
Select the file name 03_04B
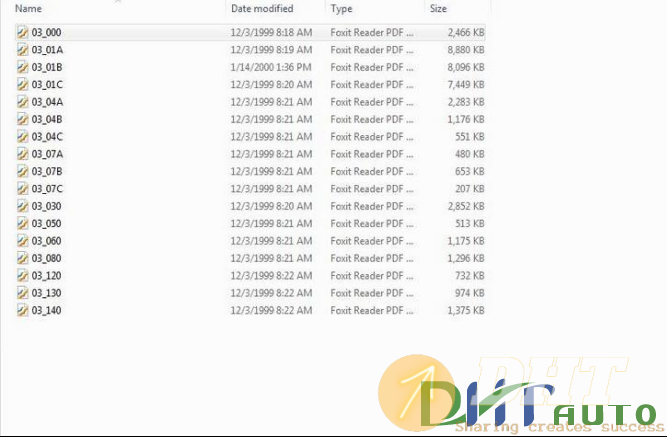(47, 119)
